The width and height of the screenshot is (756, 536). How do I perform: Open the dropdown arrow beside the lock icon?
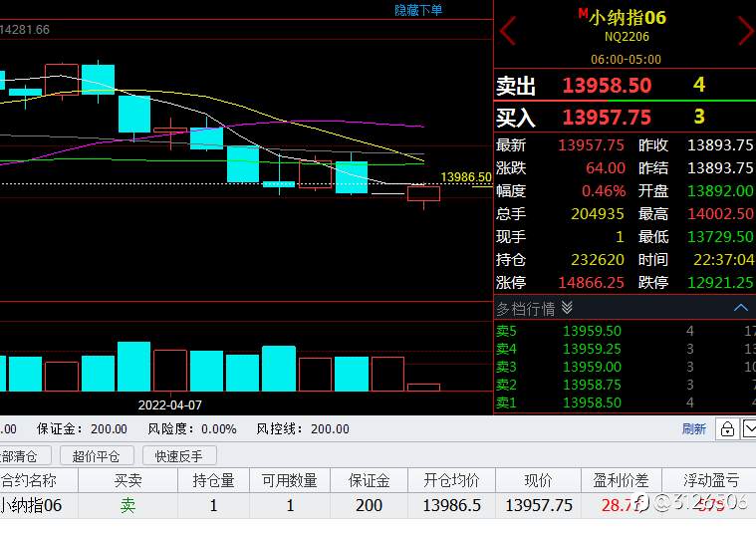click(x=749, y=428)
